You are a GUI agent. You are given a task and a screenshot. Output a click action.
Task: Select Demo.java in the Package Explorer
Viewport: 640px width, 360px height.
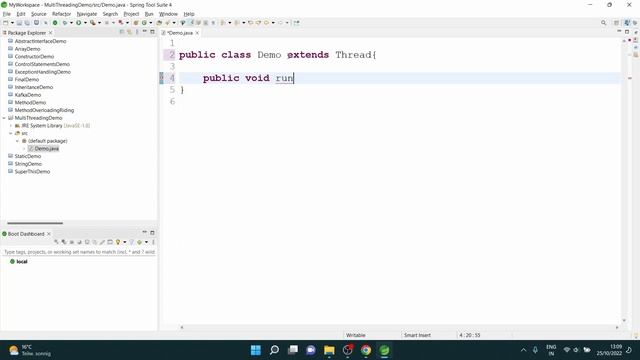(x=46, y=149)
